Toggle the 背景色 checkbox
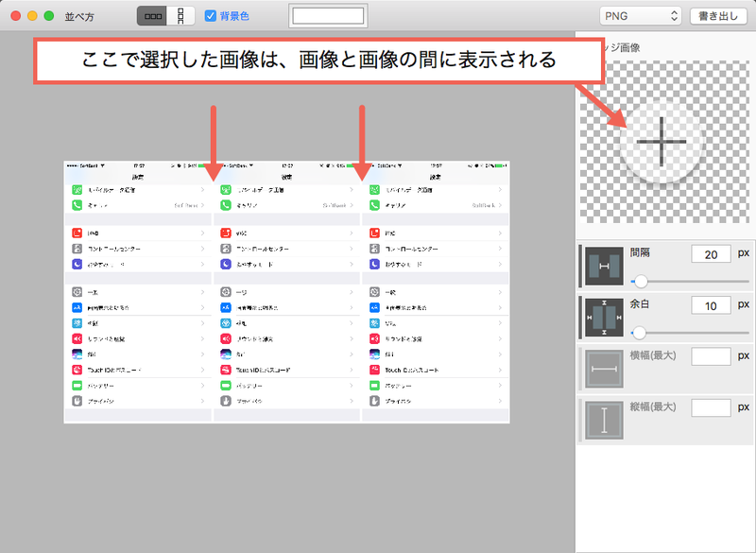Viewport: 756px width, 553px height. click(x=211, y=16)
